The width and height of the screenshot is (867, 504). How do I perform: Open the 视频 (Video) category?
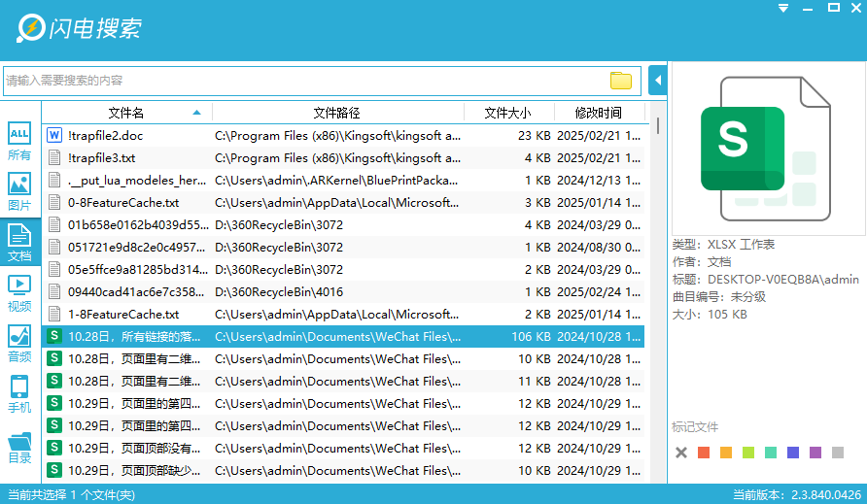[19, 292]
